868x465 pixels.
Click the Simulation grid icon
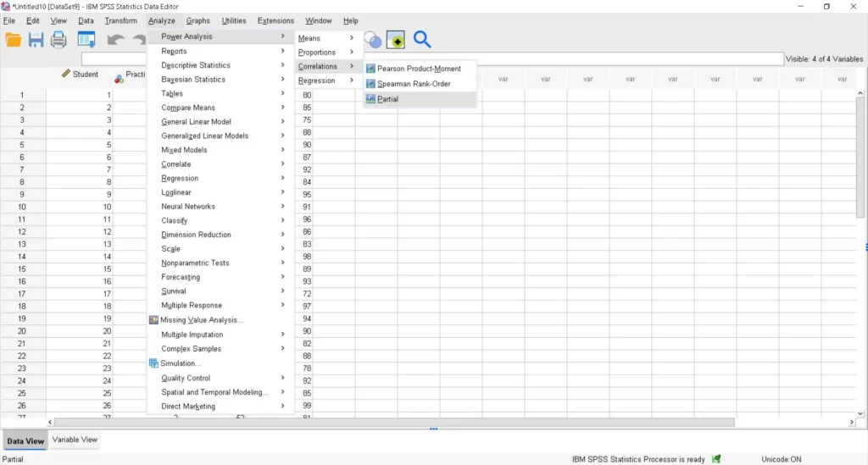click(153, 363)
